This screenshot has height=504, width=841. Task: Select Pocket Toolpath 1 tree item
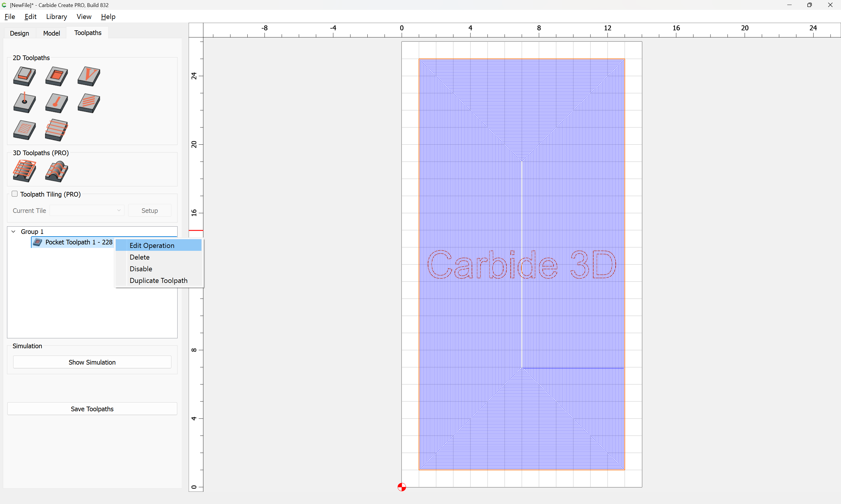point(79,242)
